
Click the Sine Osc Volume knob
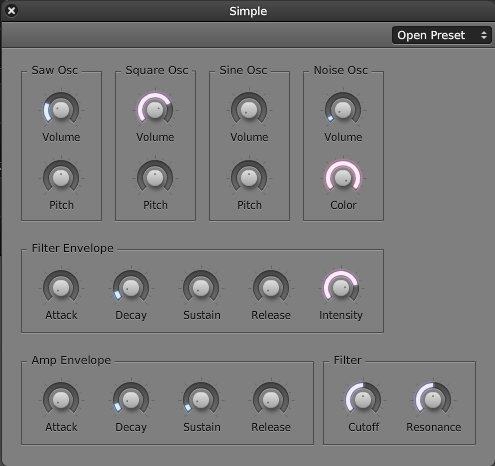249,110
